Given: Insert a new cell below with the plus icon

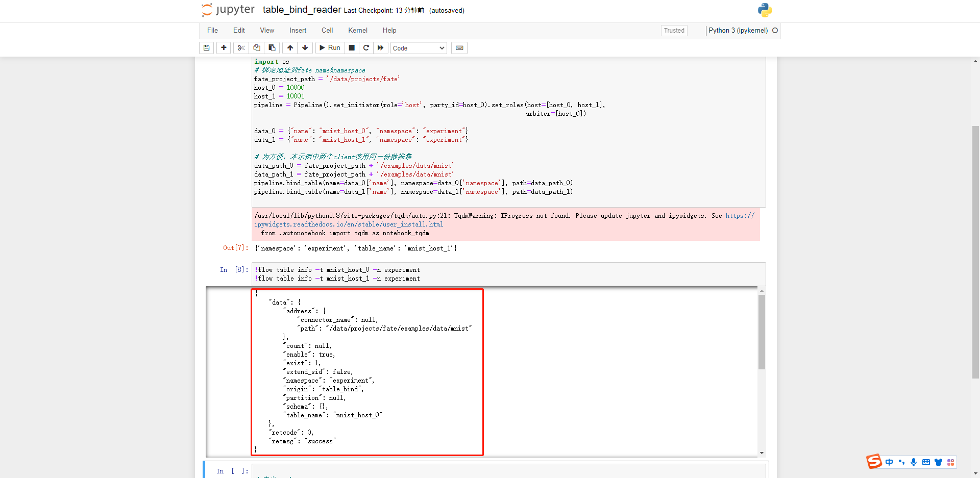Looking at the screenshot, I should point(223,47).
